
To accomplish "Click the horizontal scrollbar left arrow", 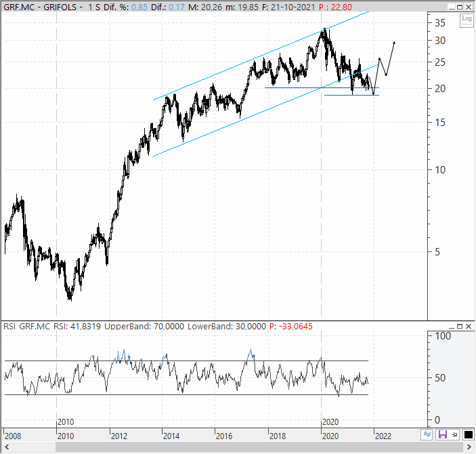I will pos(6,447).
